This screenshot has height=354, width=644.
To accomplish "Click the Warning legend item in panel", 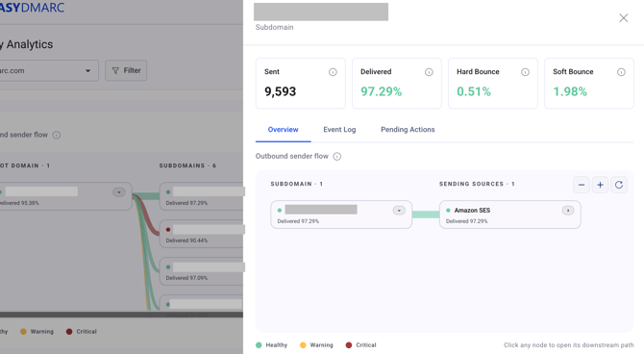I will pos(316,345).
